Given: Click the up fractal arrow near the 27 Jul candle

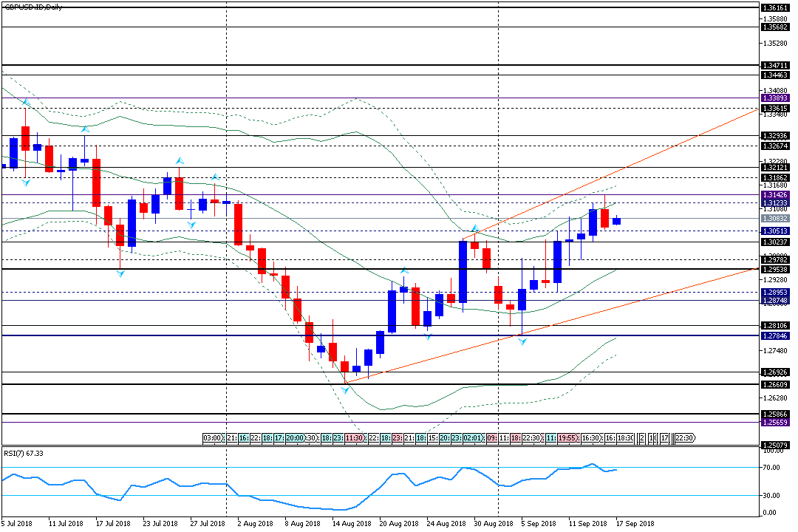Looking at the screenshot, I should [215, 177].
